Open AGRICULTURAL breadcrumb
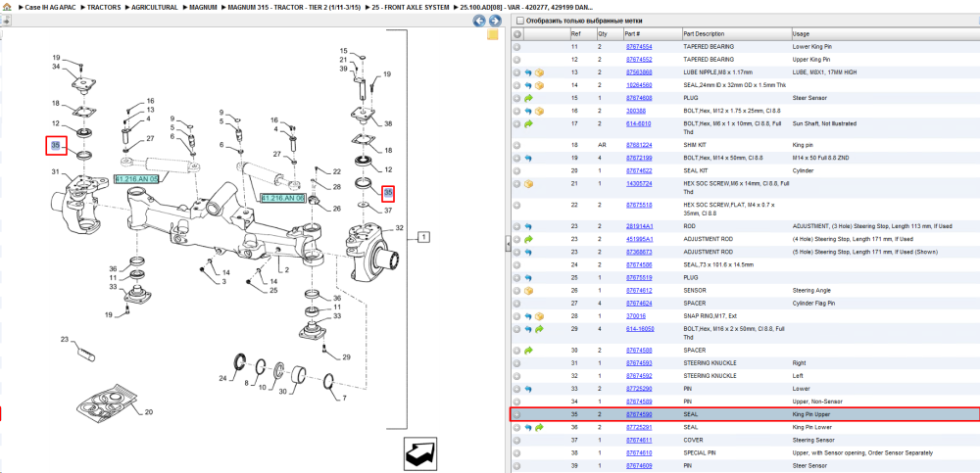Image resolution: width=980 pixels, height=473 pixels. 155,7
